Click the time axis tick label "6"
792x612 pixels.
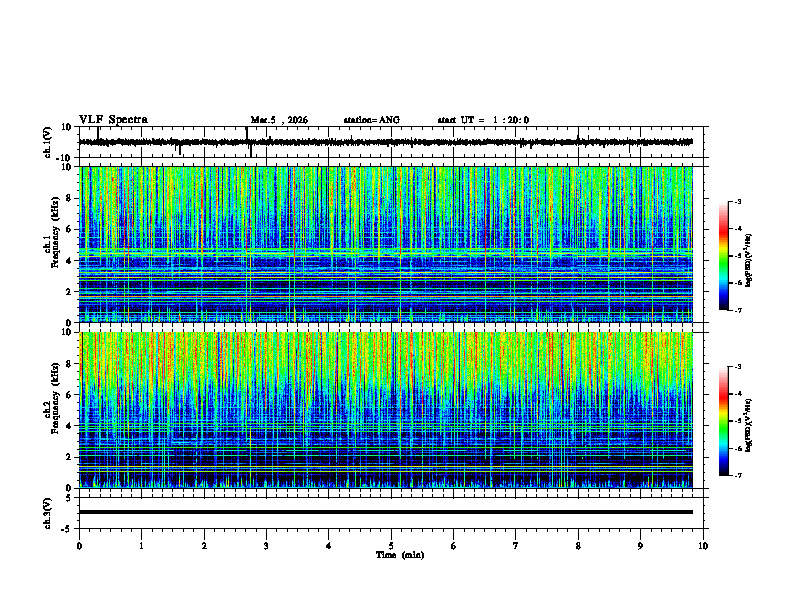pos(454,546)
